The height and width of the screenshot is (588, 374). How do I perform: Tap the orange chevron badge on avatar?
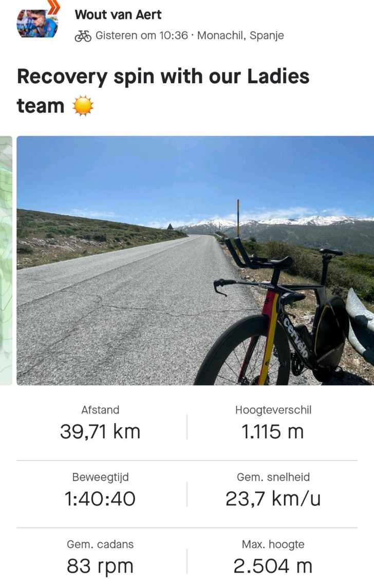pos(54,7)
